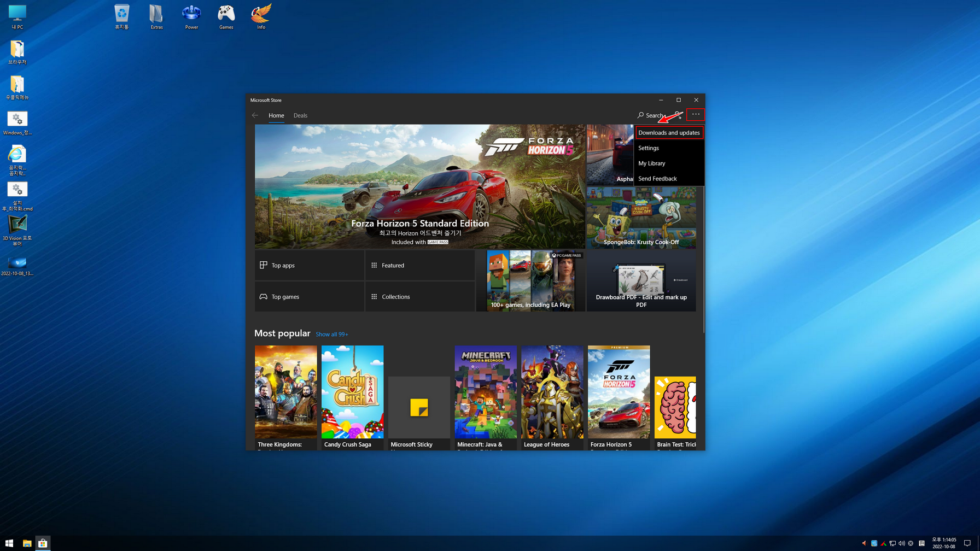Select Downloads and updates from the menu
The height and width of the screenshot is (551, 980).
pos(669,133)
